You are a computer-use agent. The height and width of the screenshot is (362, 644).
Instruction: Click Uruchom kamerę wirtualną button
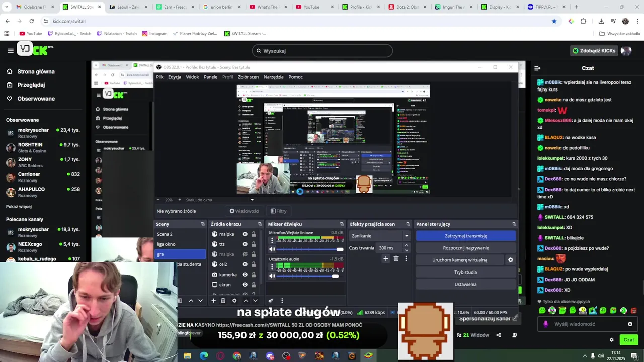coord(459,260)
